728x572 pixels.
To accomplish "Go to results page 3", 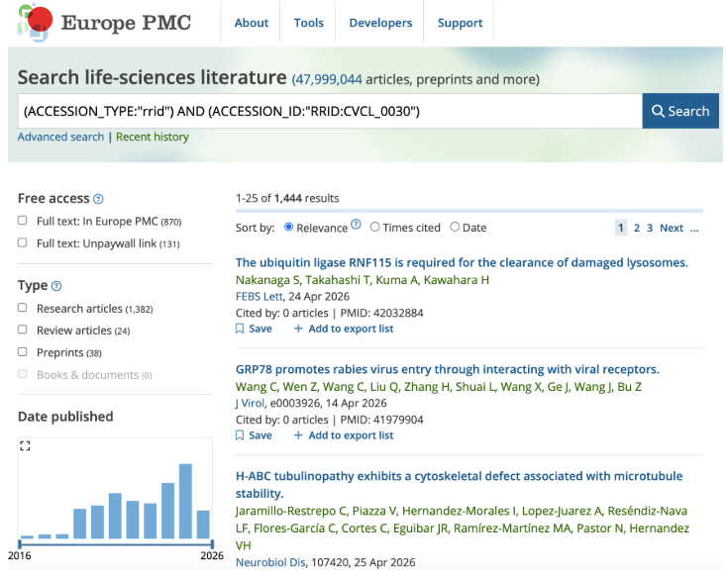I will 650,228.
